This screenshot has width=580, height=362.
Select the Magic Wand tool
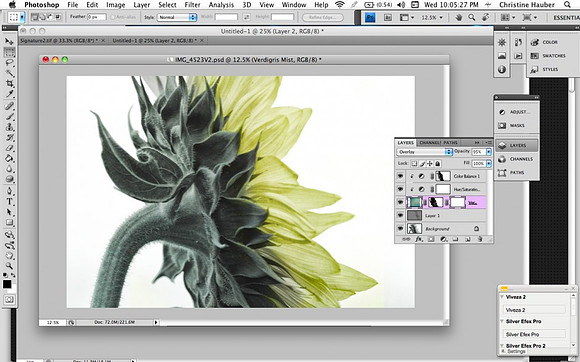pyautogui.click(x=9, y=74)
